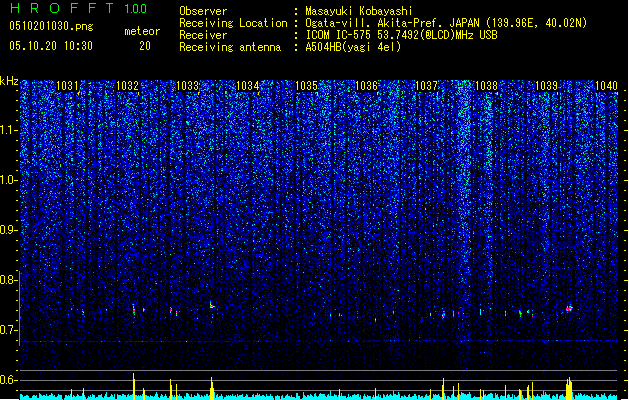The width and height of the screenshot is (629, 400).
Task: Click the Observer field label
Action: click(x=203, y=11)
